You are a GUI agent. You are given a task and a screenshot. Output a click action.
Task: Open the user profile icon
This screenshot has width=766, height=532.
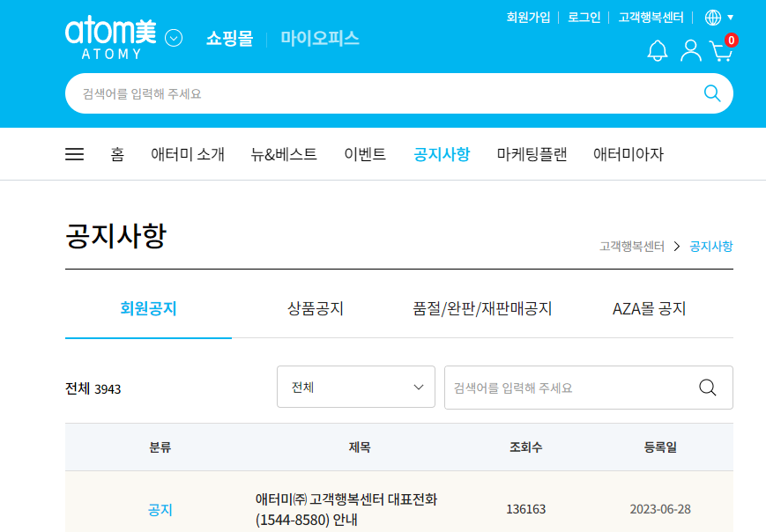[x=691, y=51]
